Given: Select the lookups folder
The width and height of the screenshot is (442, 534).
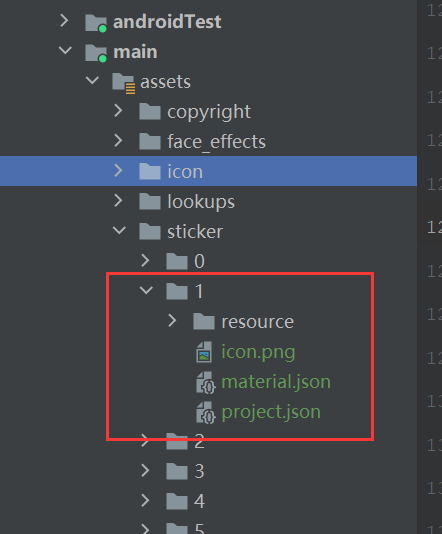Looking at the screenshot, I should tap(201, 202).
